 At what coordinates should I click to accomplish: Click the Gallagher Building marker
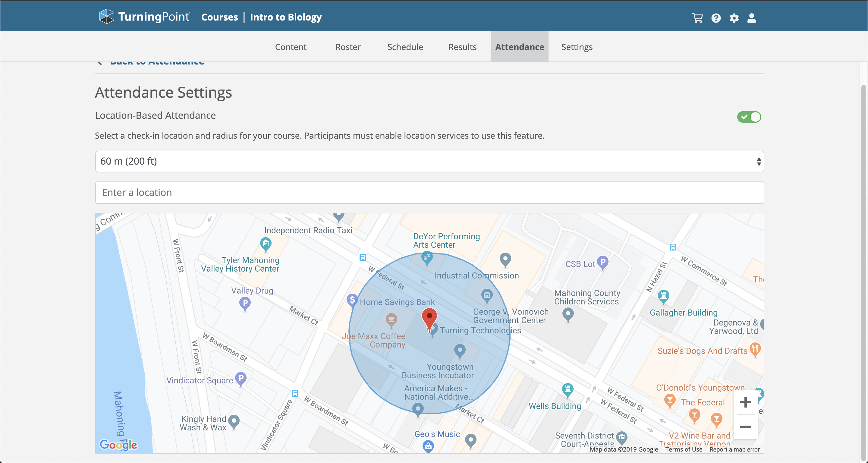(x=663, y=297)
